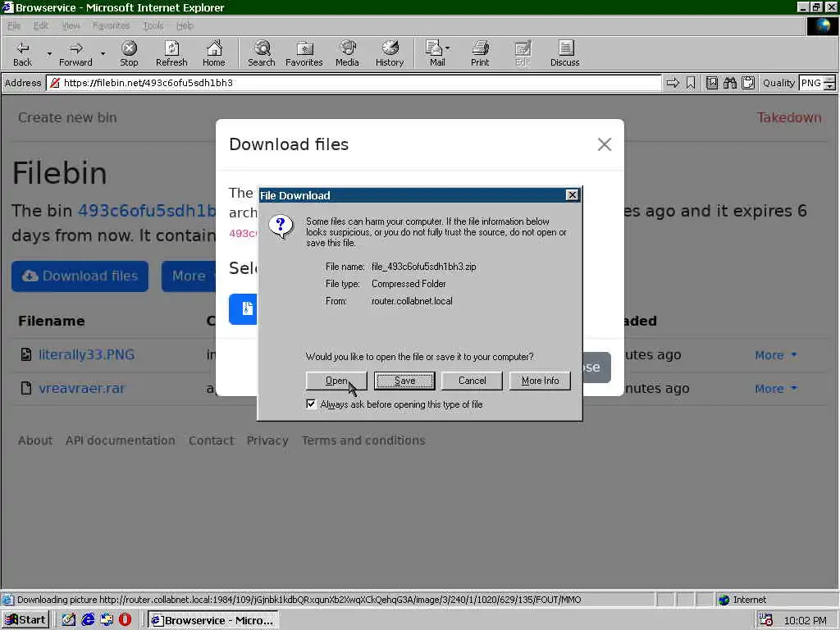Viewport: 840px width, 630px height.
Task: Uncheck Always ask before opening this file type
Action: pyautogui.click(x=311, y=404)
